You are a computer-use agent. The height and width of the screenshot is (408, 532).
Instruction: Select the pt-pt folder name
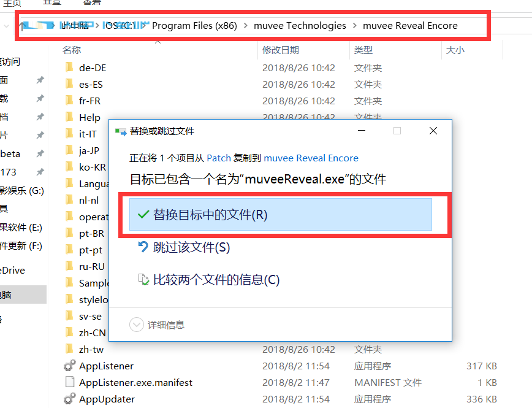91,250
